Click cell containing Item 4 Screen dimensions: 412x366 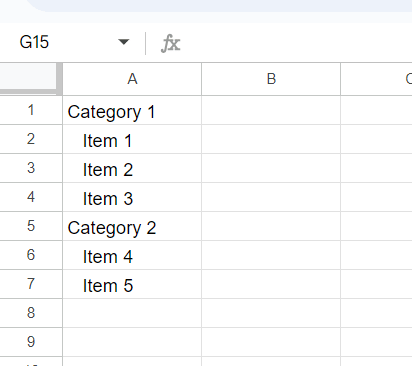click(132, 255)
